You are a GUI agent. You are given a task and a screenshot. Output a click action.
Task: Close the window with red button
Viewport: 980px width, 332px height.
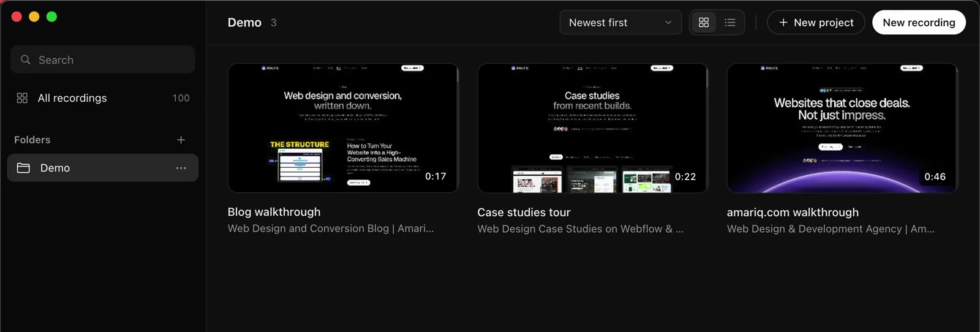click(17, 17)
